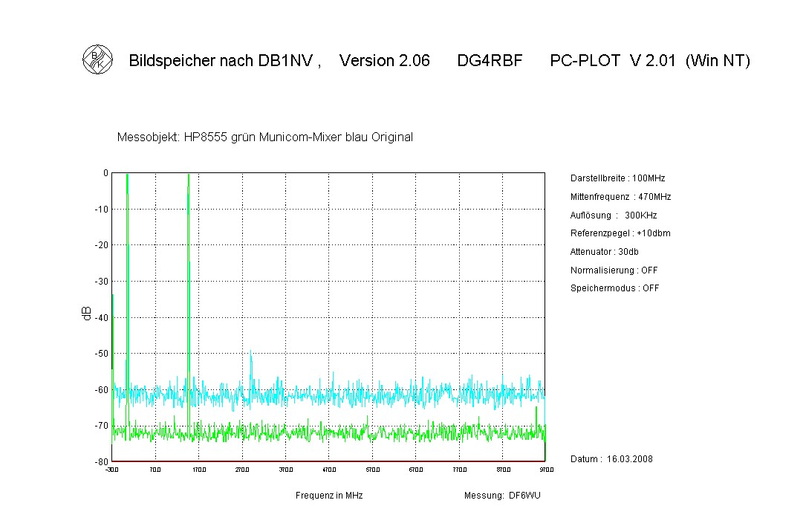This screenshot has height=532, width=806.
Task: Click the '-40' tick label on dB axis
Action: [101, 317]
